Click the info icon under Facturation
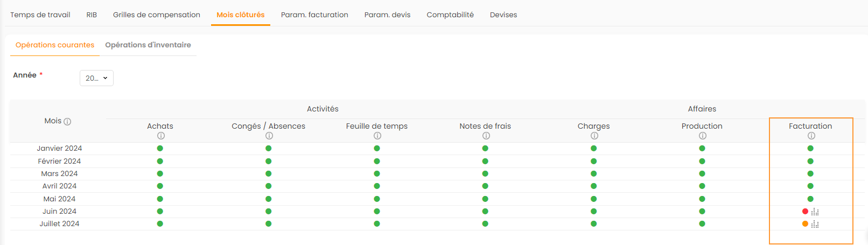This screenshot has width=868, height=245. (811, 136)
